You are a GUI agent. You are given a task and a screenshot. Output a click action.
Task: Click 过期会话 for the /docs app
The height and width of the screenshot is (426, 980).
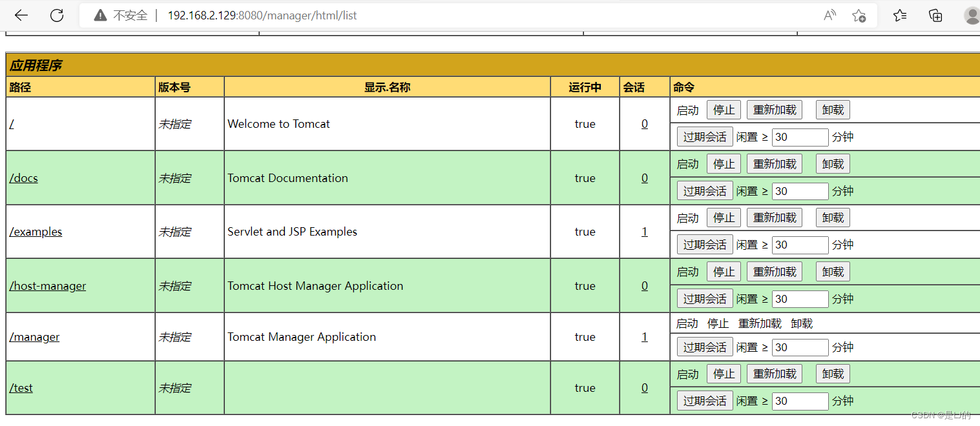[705, 191]
